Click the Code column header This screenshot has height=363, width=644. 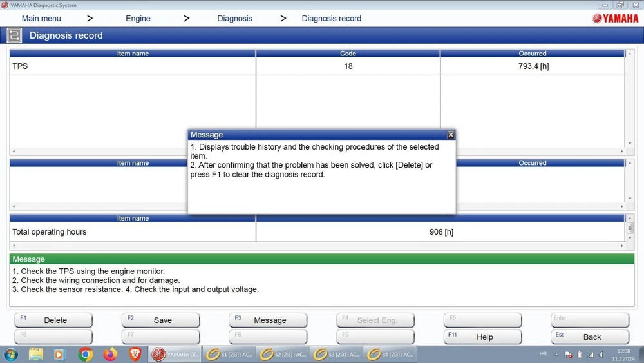pyautogui.click(x=348, y=54)
